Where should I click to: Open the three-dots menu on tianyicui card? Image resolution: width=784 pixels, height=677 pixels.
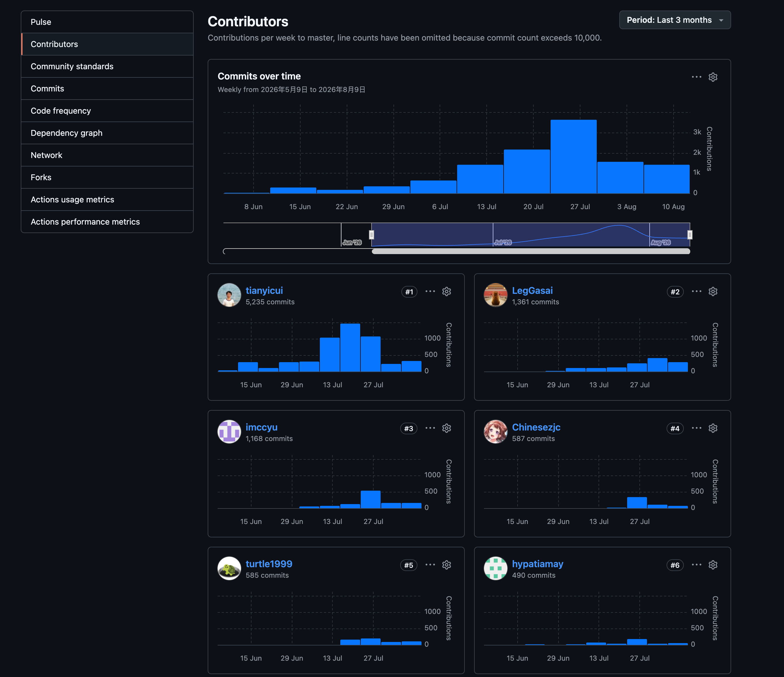click(x=430, y=291)
